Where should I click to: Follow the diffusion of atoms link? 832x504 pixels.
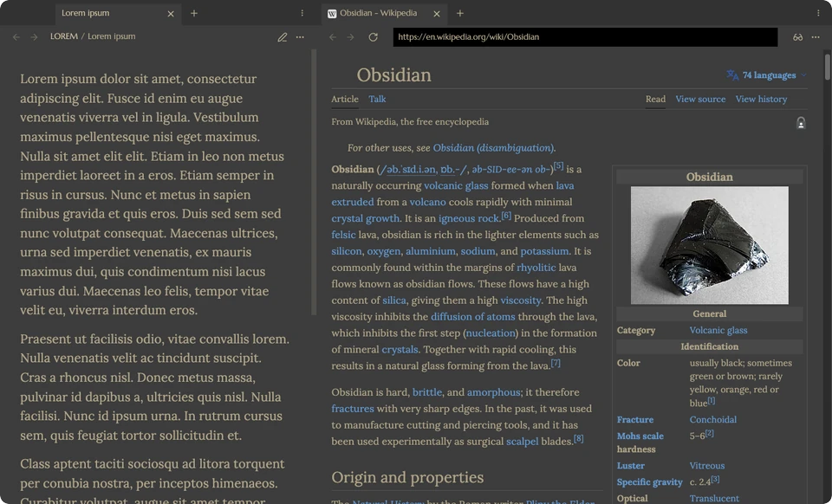coord(473,317)
